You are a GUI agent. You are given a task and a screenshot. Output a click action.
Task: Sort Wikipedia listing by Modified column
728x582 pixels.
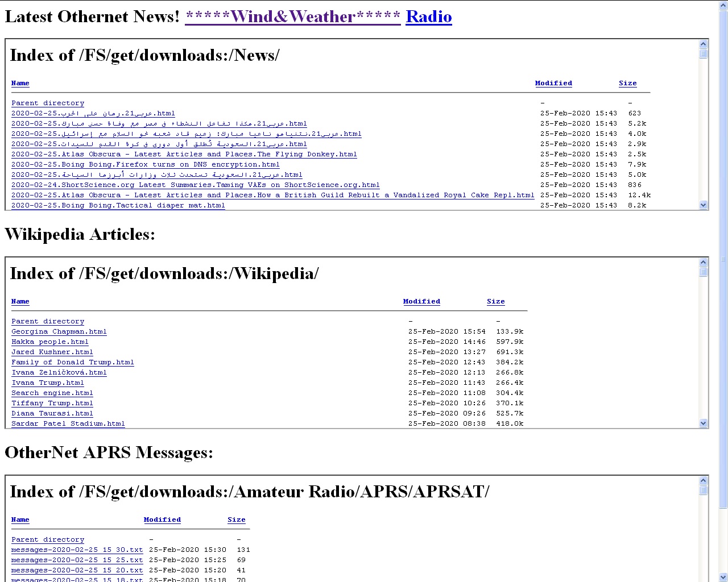[x=421, y=301]
